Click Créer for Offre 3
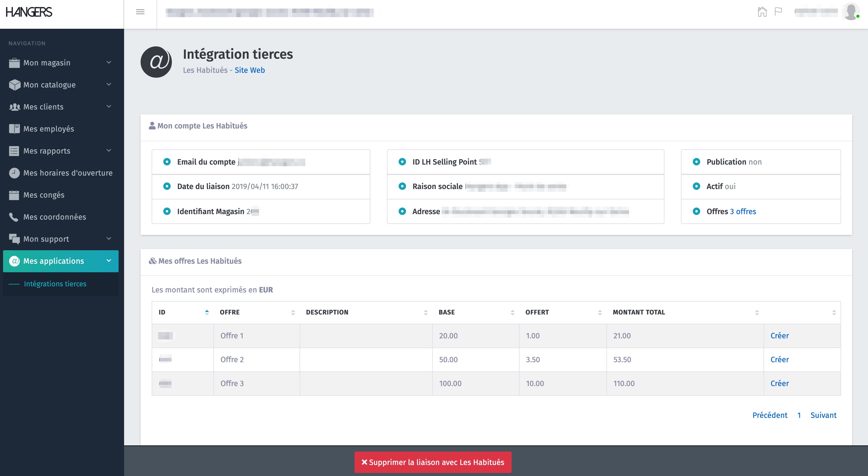This screenshot has width=868, height=476. pos(779,384)
